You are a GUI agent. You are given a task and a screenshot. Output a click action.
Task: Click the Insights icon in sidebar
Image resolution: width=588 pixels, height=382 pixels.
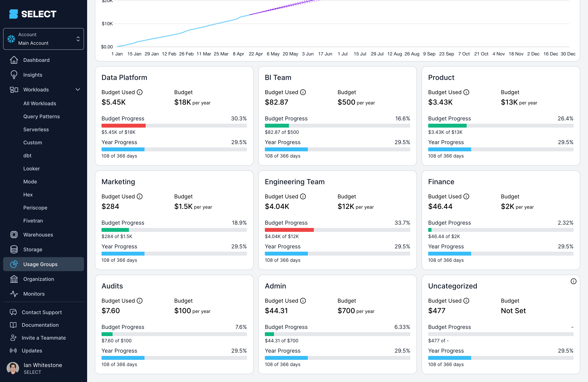(x=13, y=75)
